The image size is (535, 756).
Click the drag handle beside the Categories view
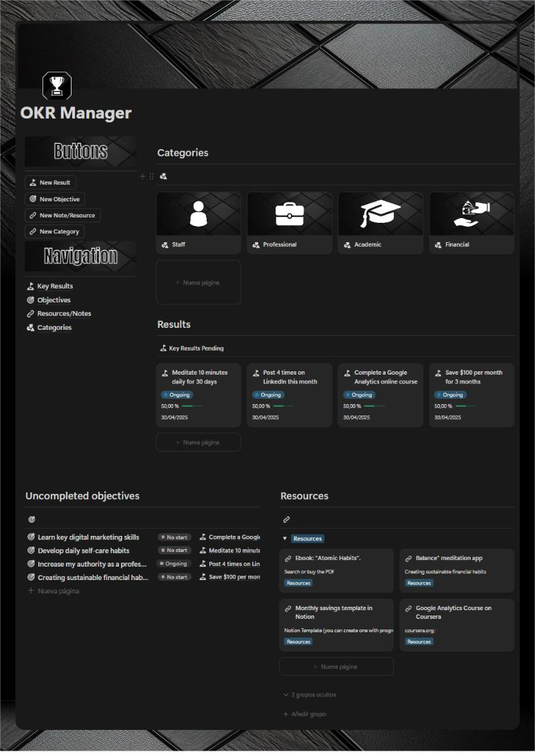point(151,177)
